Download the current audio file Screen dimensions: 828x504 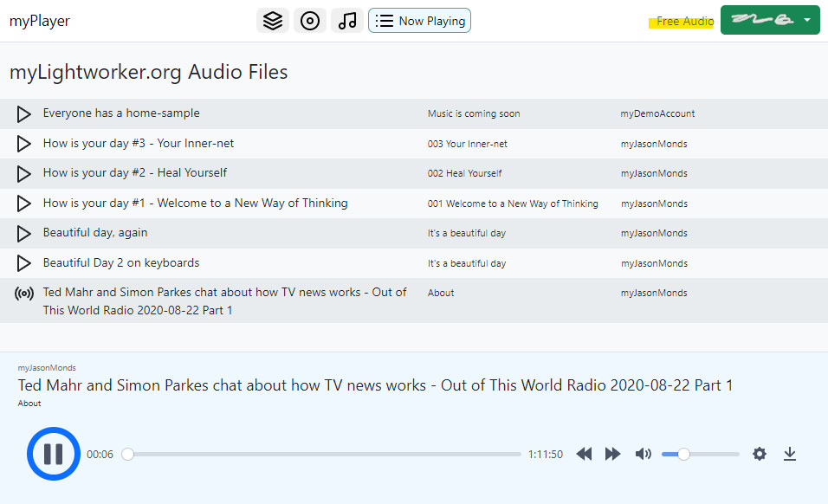click(x=790, y=454)
